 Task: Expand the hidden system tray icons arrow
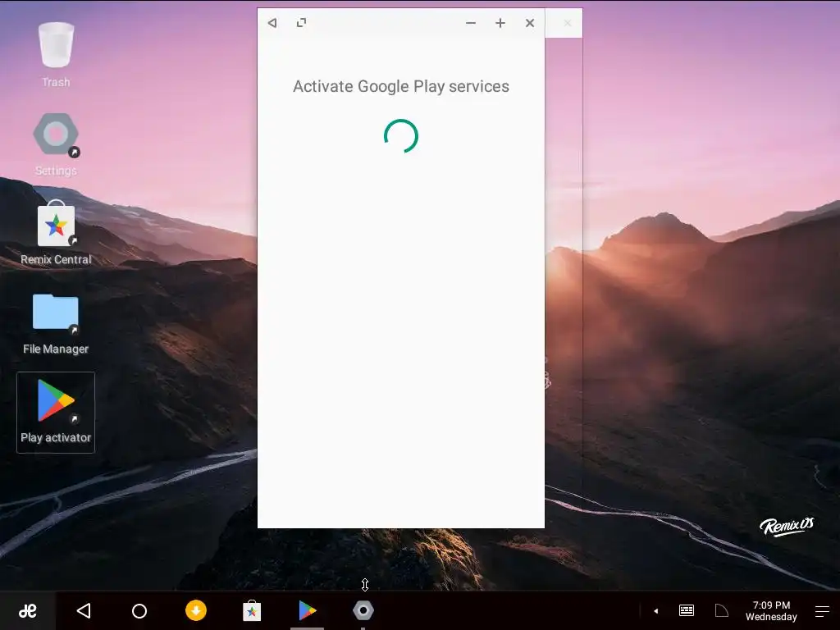coord(655,610)
